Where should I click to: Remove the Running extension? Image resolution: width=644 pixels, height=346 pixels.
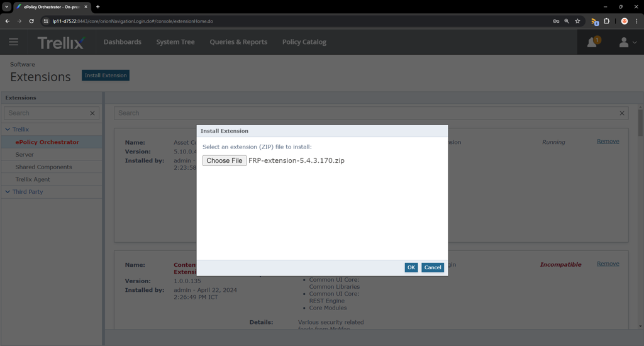coord(608,142)
